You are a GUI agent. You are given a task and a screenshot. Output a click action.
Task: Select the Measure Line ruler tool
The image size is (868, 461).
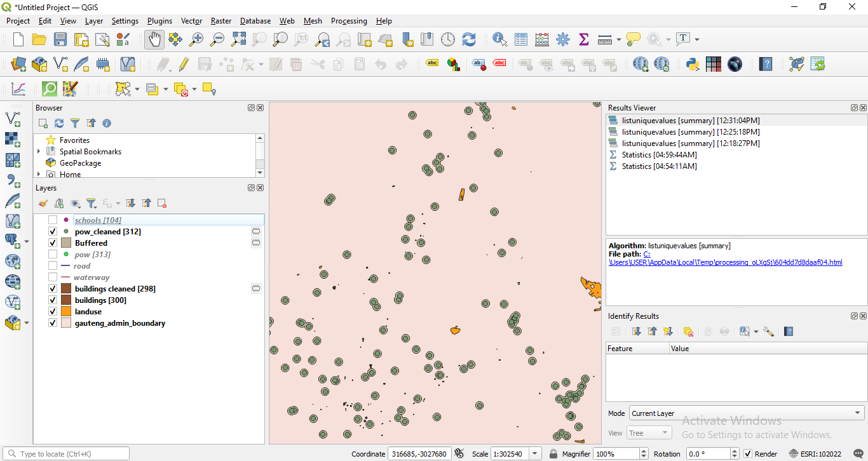[605, 39]
